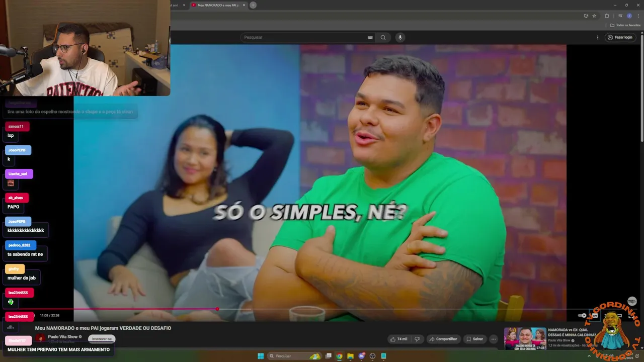Open the Windows Start button

coord(261,356)
